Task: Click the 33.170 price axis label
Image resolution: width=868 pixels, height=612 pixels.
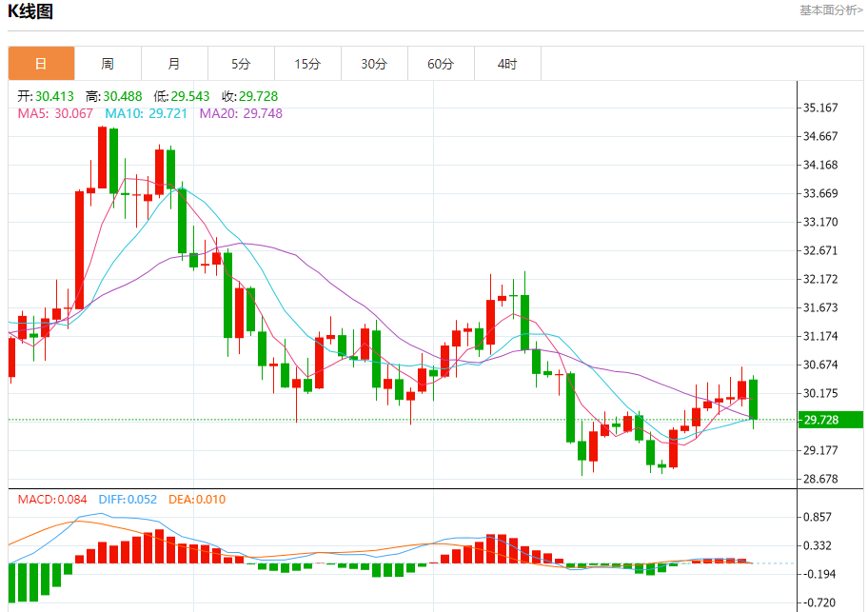Action: tap(820, 222)
